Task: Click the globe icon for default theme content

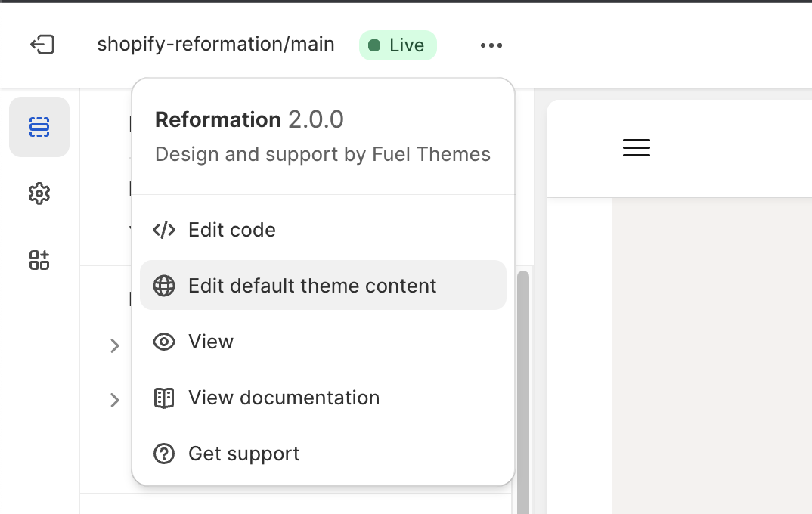Action: click(163, 286)
